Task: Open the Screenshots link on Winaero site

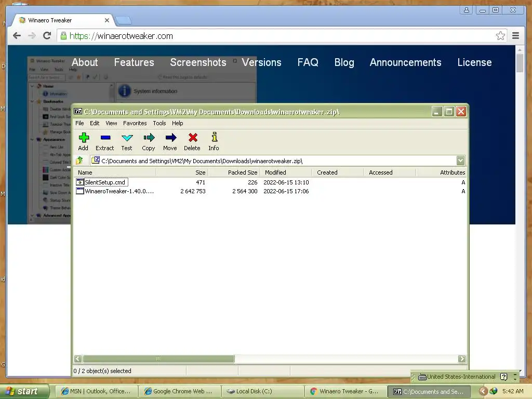Action: [x=198, y=62]
